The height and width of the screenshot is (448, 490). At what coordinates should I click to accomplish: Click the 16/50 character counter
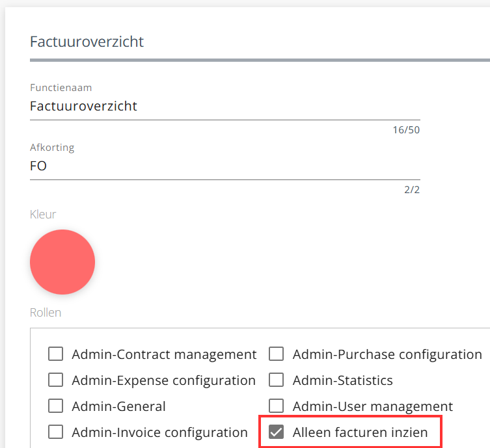point(406,130)
